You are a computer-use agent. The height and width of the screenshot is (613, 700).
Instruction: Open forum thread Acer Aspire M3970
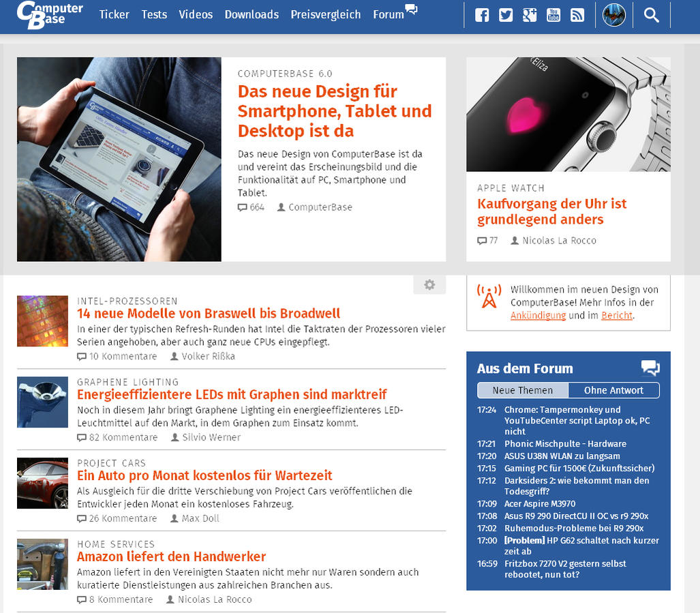point(540,504)
